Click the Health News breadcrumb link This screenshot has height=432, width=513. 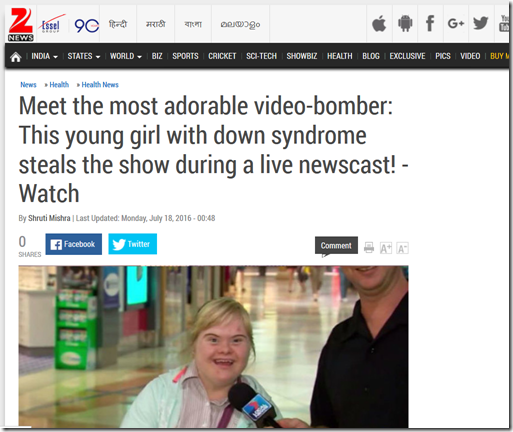pyautogui.click(x=100, y=85)
